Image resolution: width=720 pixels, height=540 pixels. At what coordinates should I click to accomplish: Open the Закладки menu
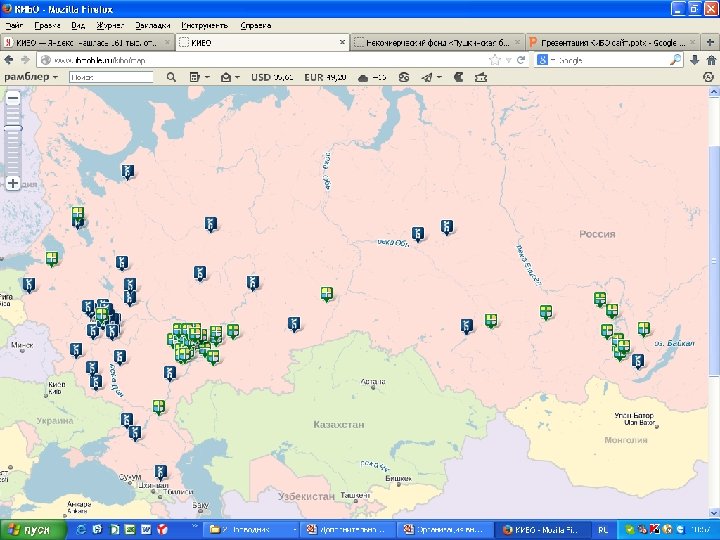click(x=152, y=26)
